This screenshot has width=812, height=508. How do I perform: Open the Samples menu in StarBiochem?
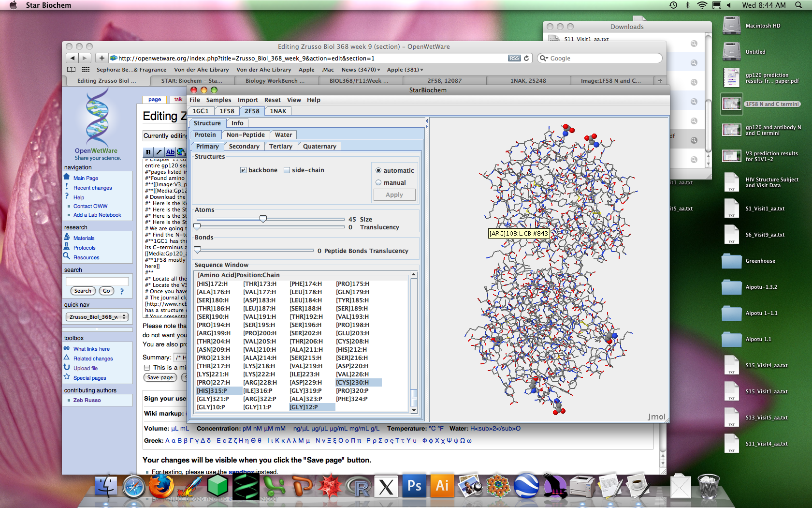pyautogui.click(x=218, y=100)
